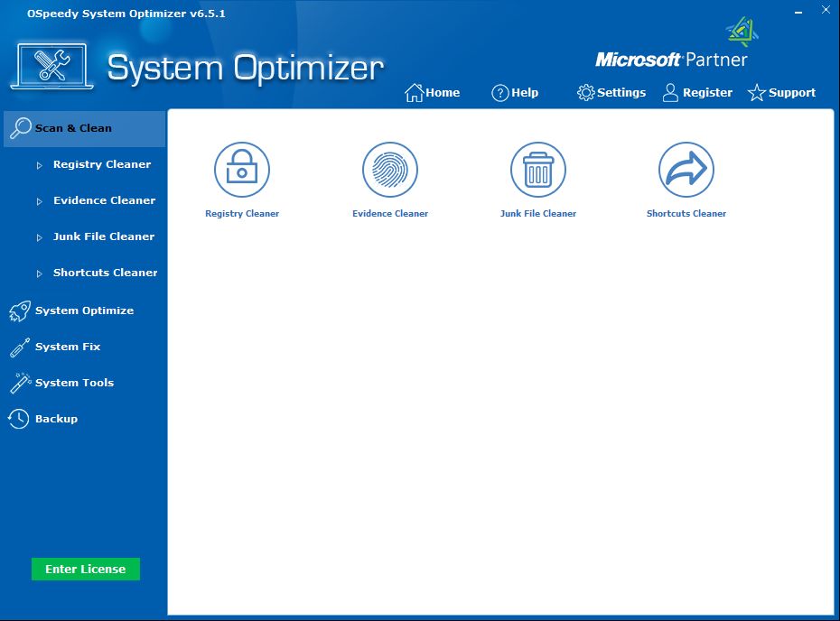Open the Evidence Cleaner fingerprint icon
Screen dimensions: 840x621
click(390, 170)
